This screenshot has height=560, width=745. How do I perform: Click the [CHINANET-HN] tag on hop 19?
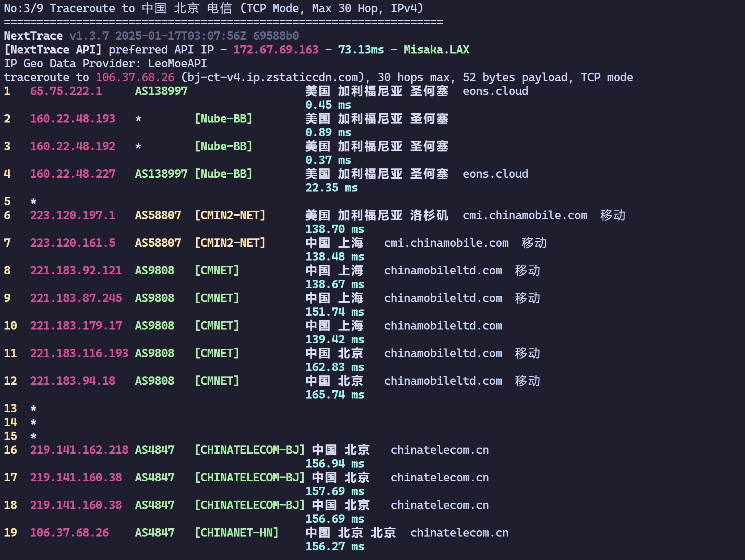click(x=237, y=533)
